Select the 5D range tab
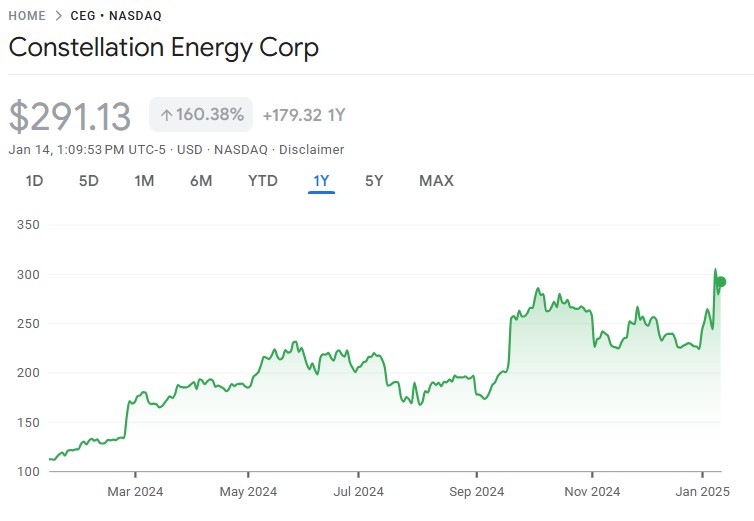This screenshot has height=521, width=754. click(x=89, y=181)
